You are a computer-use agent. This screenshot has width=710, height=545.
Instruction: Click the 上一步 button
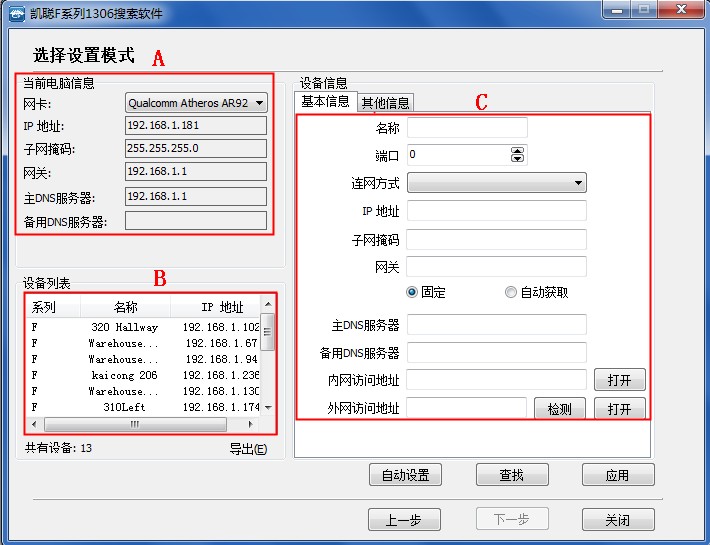(x=404, y=519)
